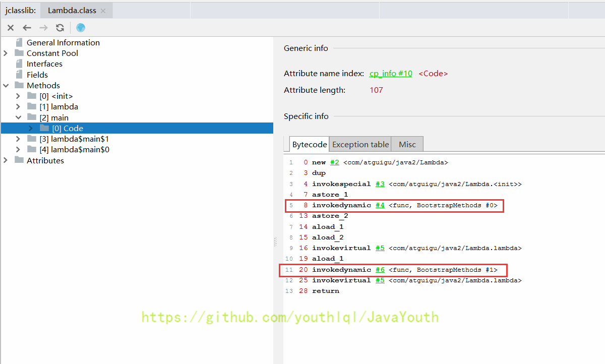Viewport: 605px width, 364px height.
Task: Click the back arrow toolbar icon
Action: coord(27,28)
